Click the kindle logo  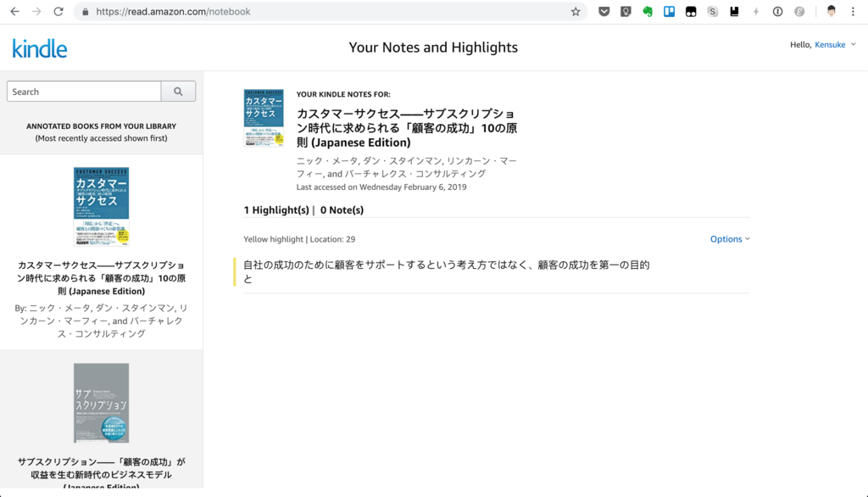[39, 48]
